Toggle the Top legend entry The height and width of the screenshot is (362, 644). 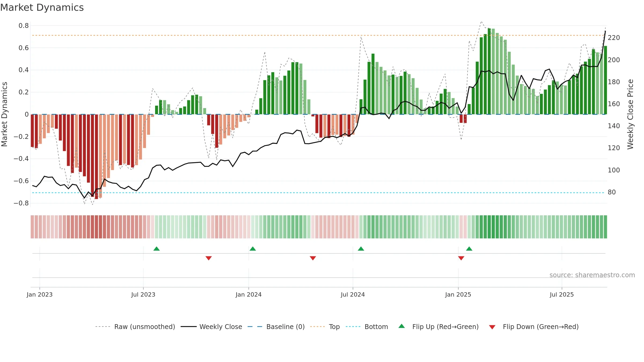(325, 327)
